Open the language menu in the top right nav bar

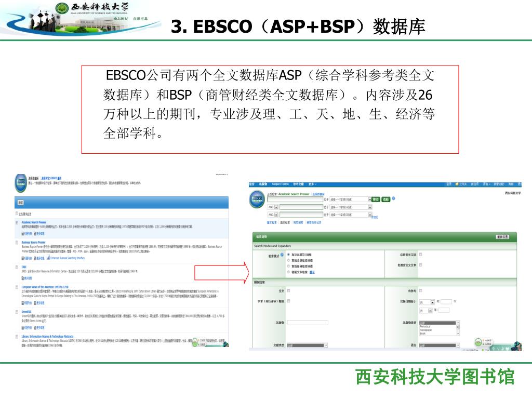486,184
